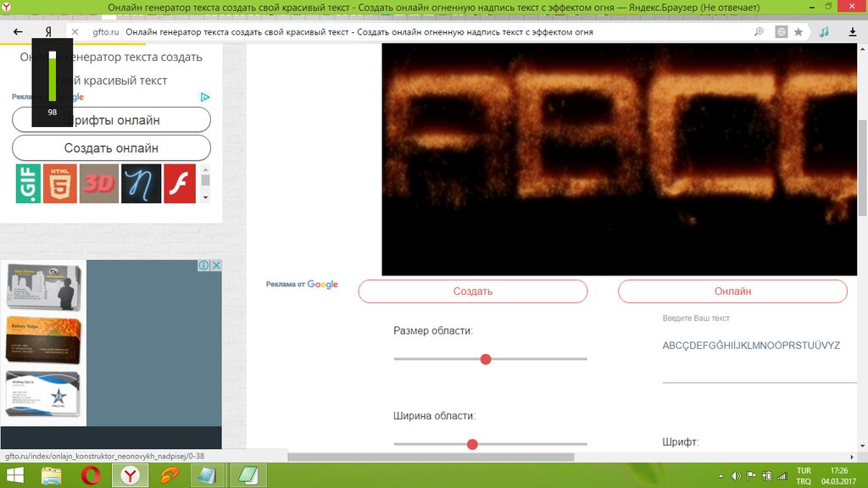This screenshot has height=488, width=868.
Task: Open the paper-sheet app in the taskbar
Action: pos(207,475)
